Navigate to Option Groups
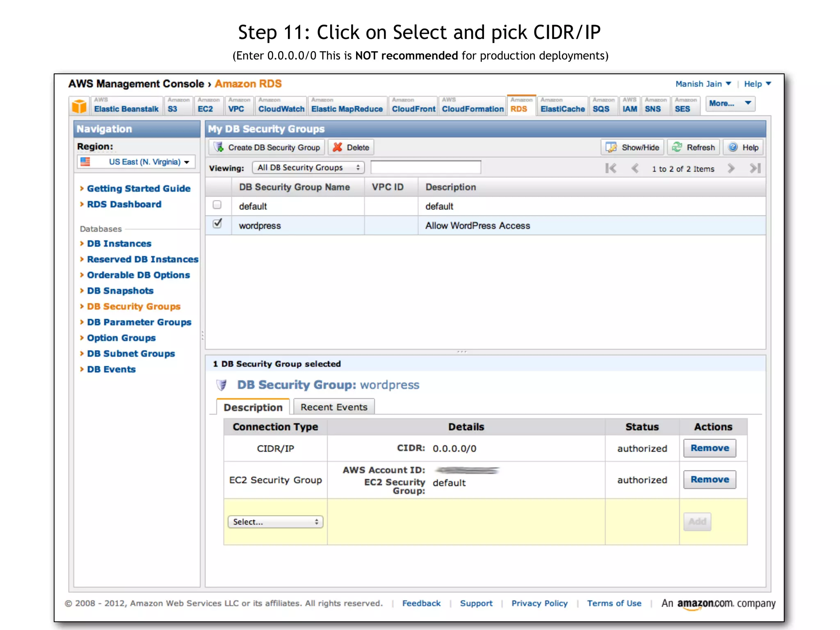Viewport: 840px width, 630px height. [121, 338]
